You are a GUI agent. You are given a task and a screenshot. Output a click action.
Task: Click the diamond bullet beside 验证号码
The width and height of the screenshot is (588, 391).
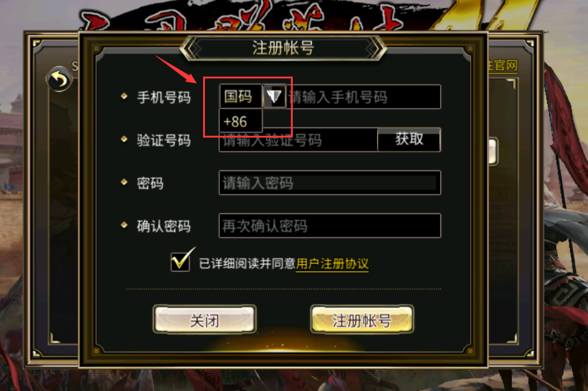124,139
